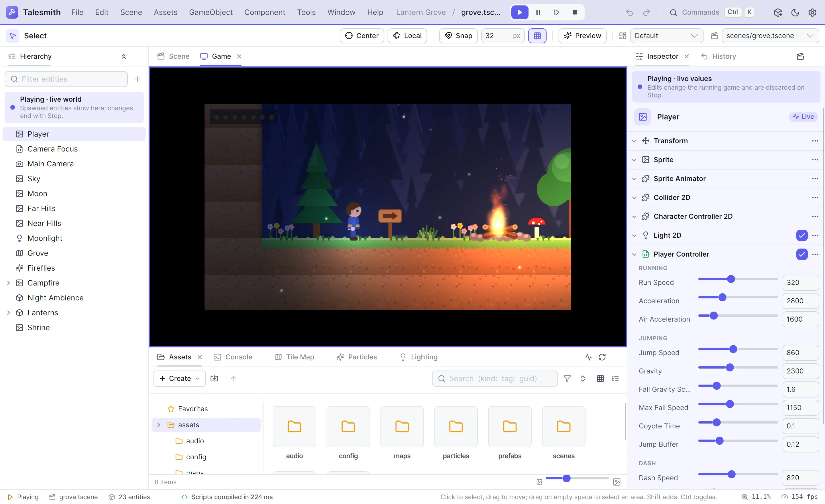This screenshot has height=504, width=825.
Task: Open the Create asset button
Action: tap(179, 379)
